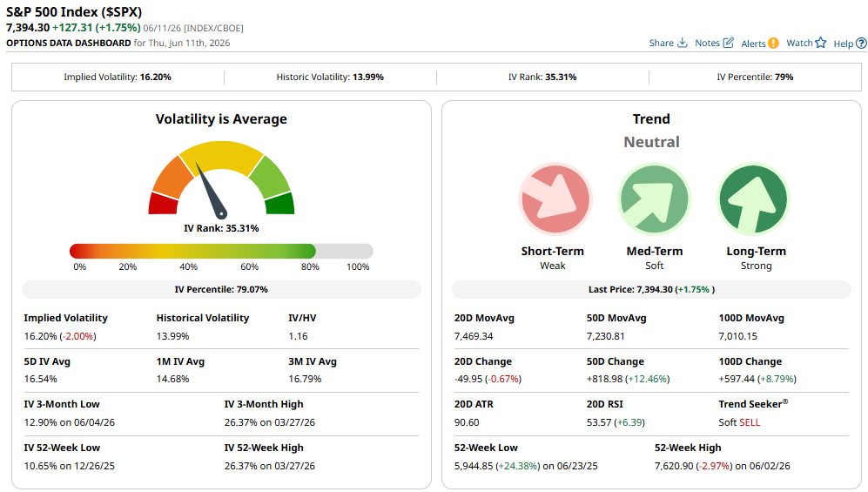Click the yellow segment of the volatility gauge

[x=221, y=155]
